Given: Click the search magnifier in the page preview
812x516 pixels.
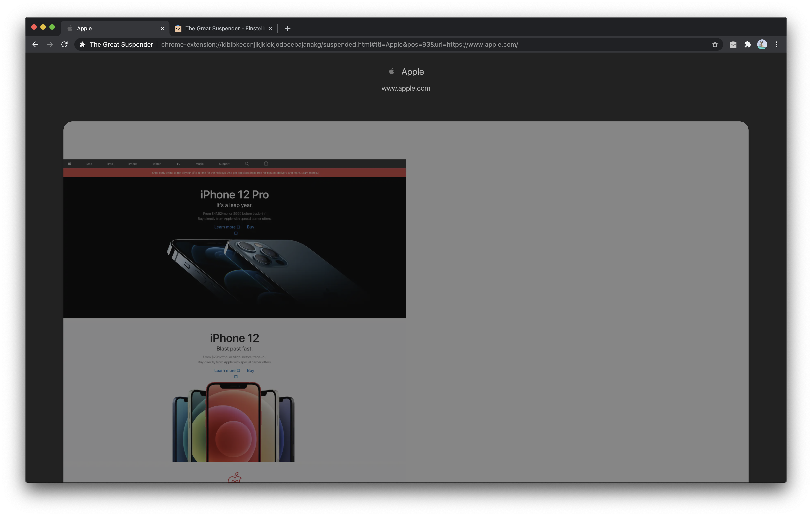Looking at the screenshot, I should click(247, 164).
